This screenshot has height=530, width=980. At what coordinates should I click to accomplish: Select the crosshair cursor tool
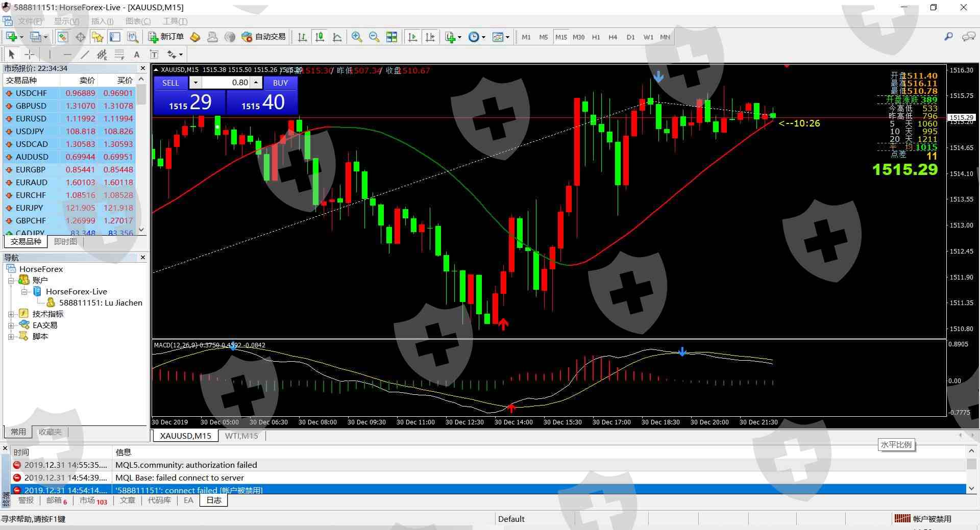click(x=30, y=55)
